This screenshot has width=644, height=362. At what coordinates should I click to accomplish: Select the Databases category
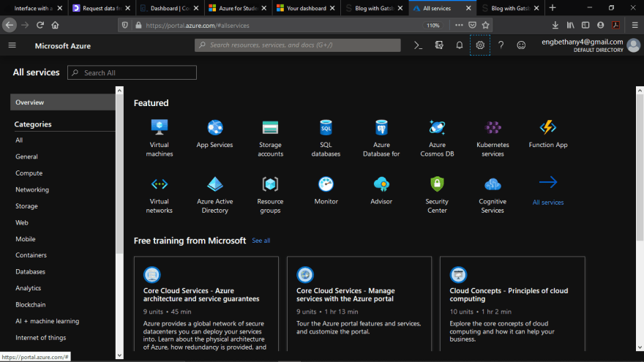coord(31,271)
